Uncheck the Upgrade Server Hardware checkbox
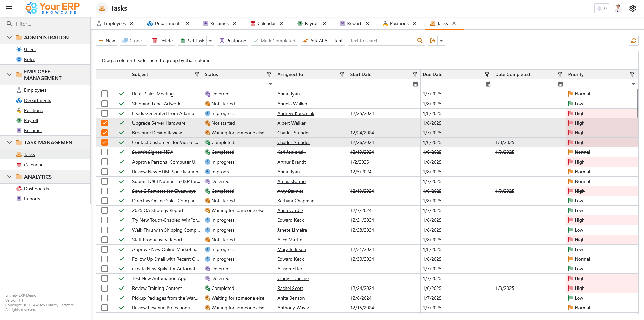This screenshot has height=320, width=644. pyautogui.click(x=105, y=123)
